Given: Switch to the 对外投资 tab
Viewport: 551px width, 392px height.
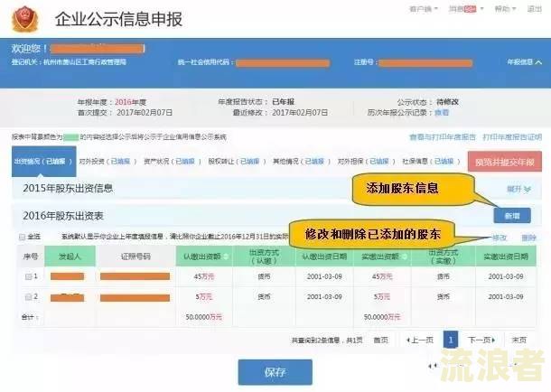Looking at the screenshot, I should pos(107,161).
